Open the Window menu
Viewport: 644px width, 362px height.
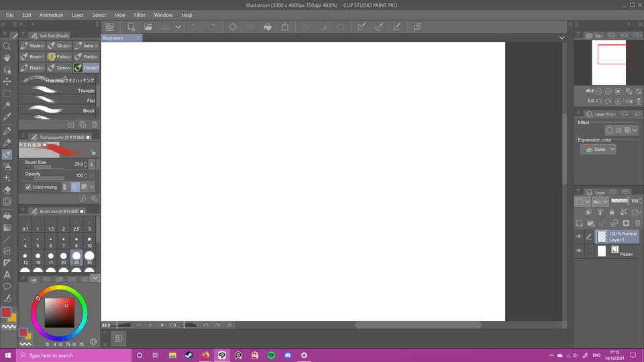[x=163, y=15]
